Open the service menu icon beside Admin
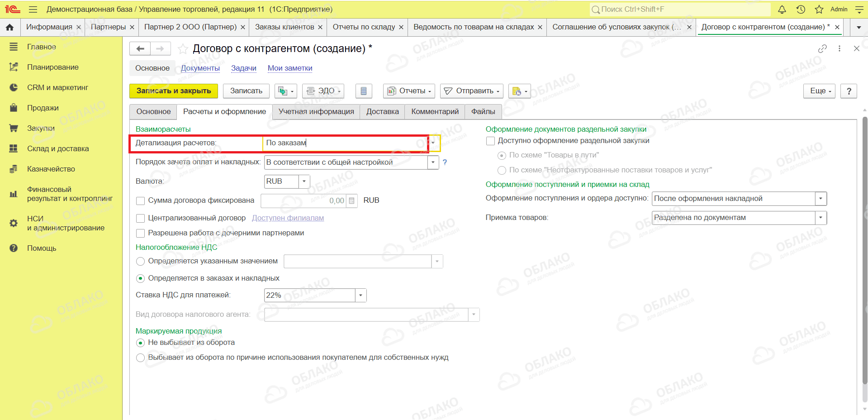 [x=859, y=9]
